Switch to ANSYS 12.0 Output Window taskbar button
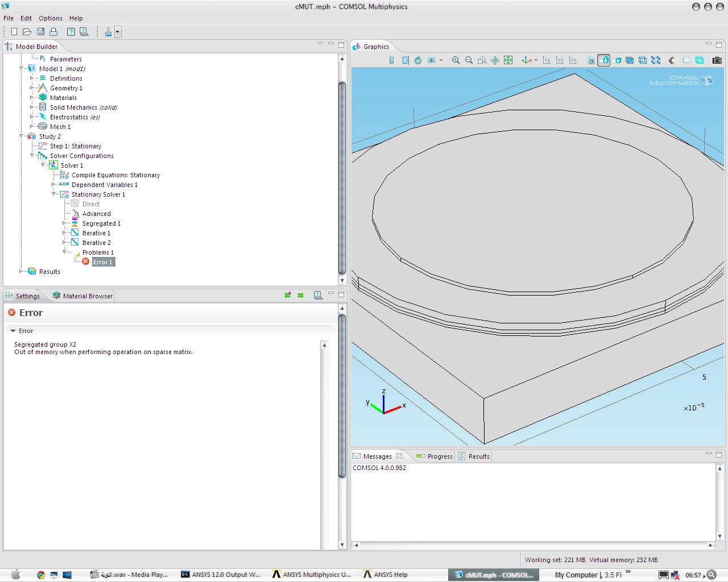 coord(222,575)
